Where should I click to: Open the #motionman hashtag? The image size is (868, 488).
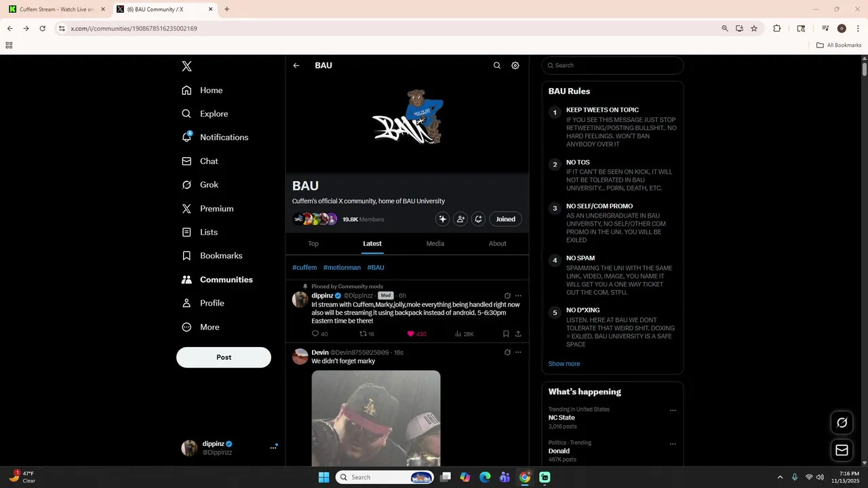[x=342, y=268]
